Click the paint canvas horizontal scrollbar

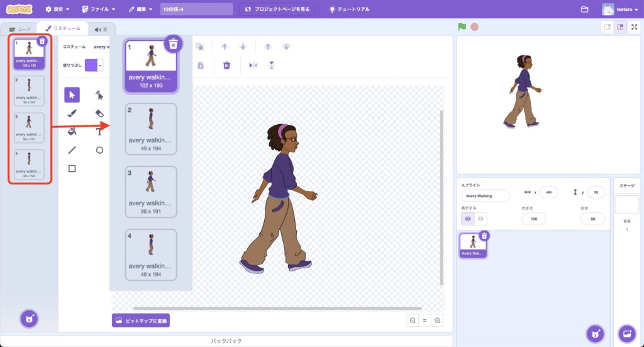277,308
